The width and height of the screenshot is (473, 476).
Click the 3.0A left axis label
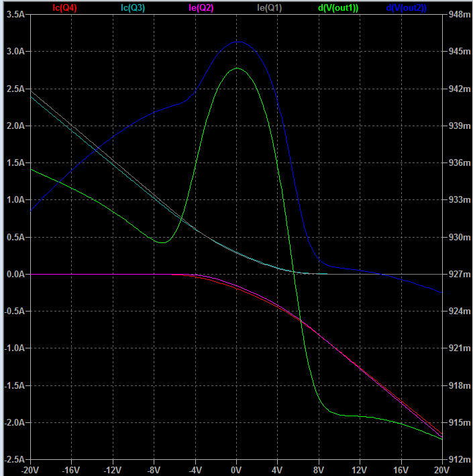click(x=16, y=51)
